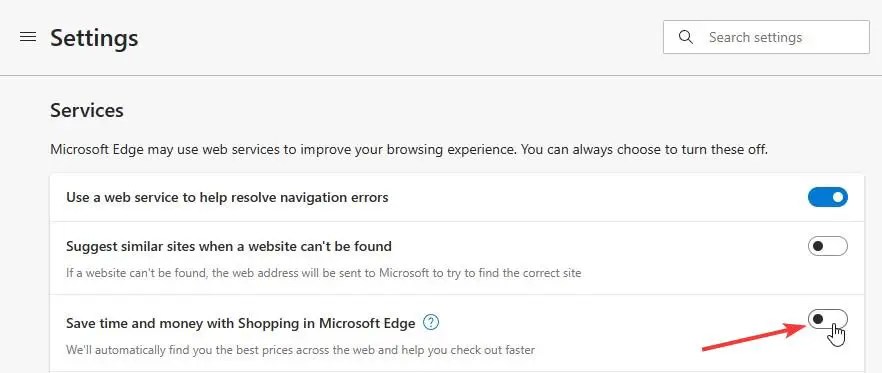The image size is (882, 373).
Task: Click the web address sent to Microsoft description
Action: click(x=323, y=273)
